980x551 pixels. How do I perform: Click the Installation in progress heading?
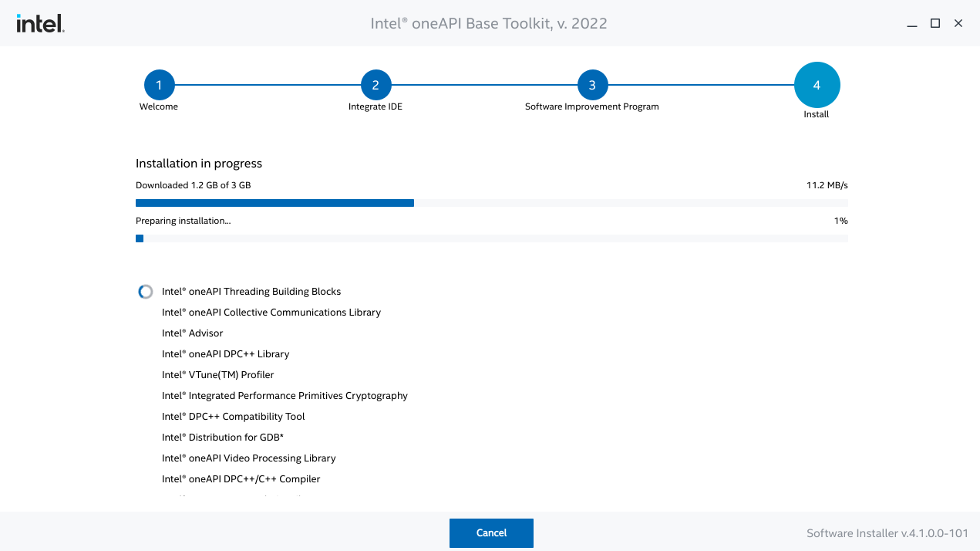[x=199, y=164]
